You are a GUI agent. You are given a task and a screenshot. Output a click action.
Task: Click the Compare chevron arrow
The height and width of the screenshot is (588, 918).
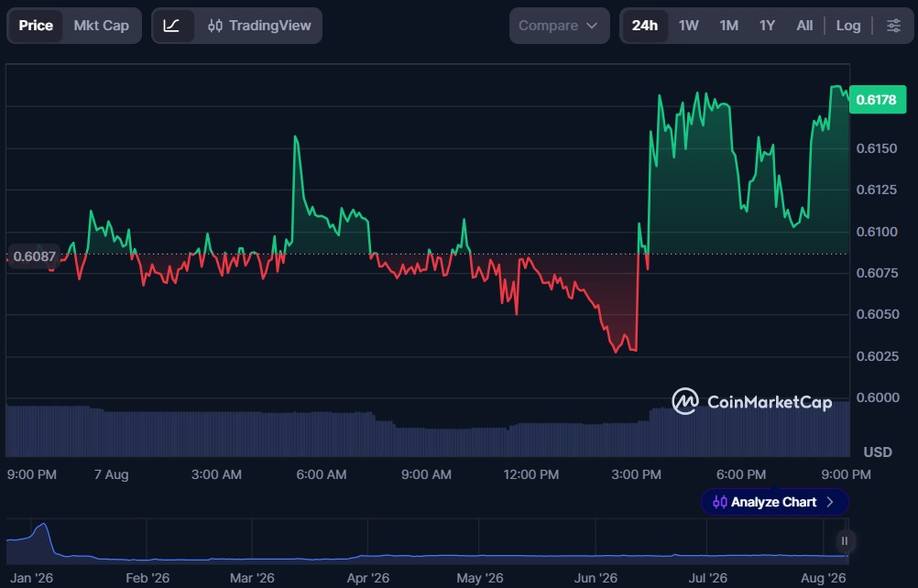point(592,26)
